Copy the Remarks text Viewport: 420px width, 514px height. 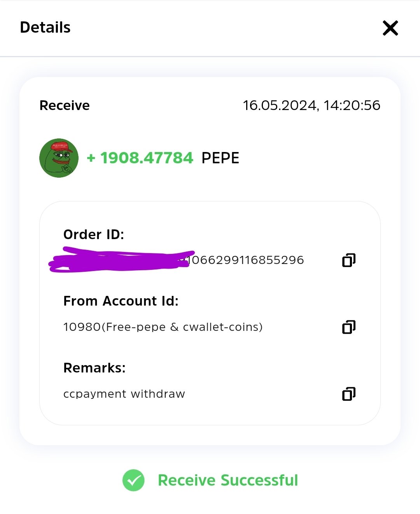349,394
